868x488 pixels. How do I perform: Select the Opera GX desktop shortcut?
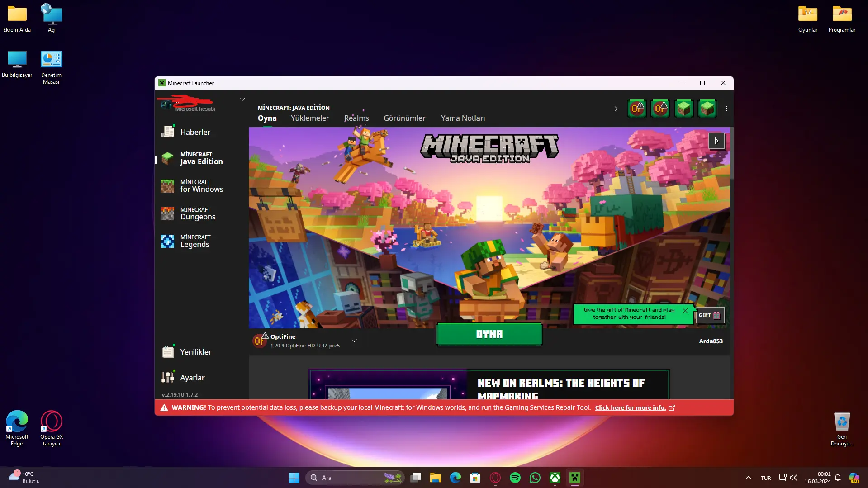point(52,428)
